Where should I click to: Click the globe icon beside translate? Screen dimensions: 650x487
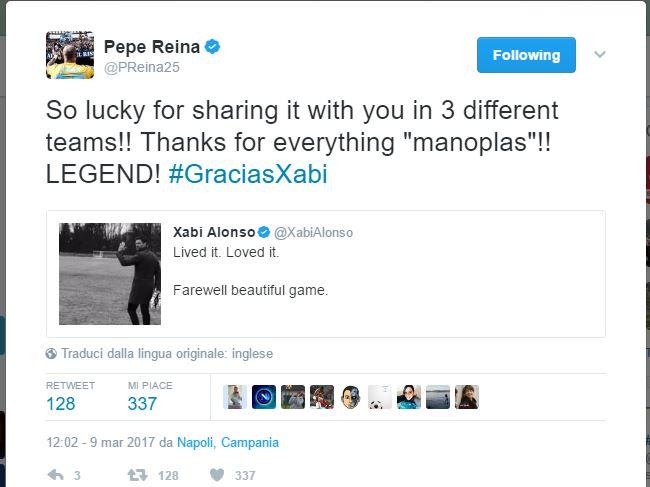click(51, 354)
